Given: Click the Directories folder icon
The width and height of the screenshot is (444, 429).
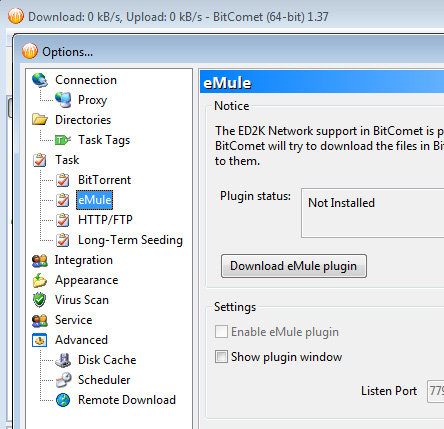Looking at the screenshot, I should (x=40, y=120).
